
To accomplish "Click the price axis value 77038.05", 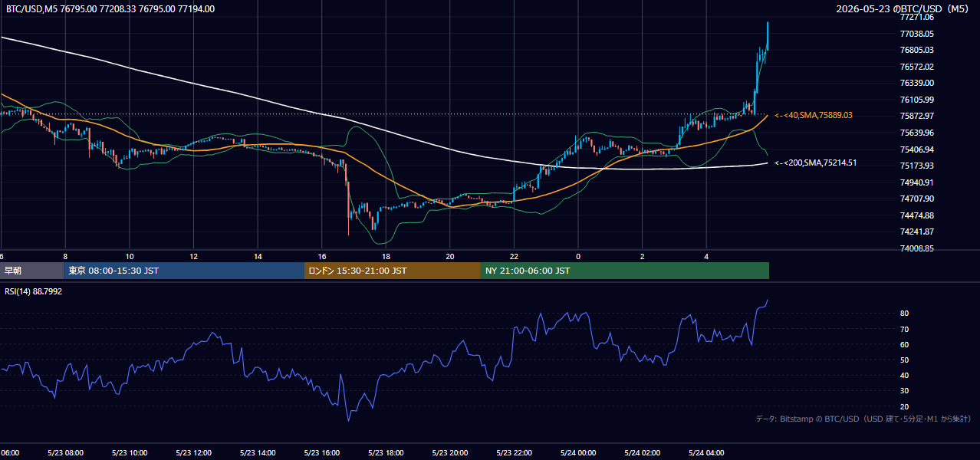I will 916,34.
